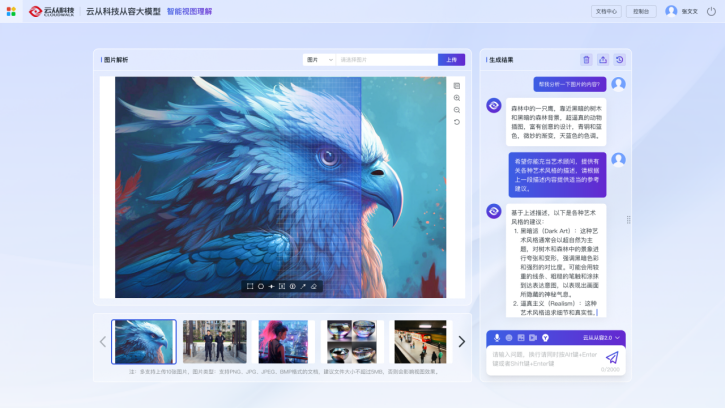Open the 文档中心 button
Viewport: 725px width, 408px height.
pyautogui.click(x=606, y=12)
